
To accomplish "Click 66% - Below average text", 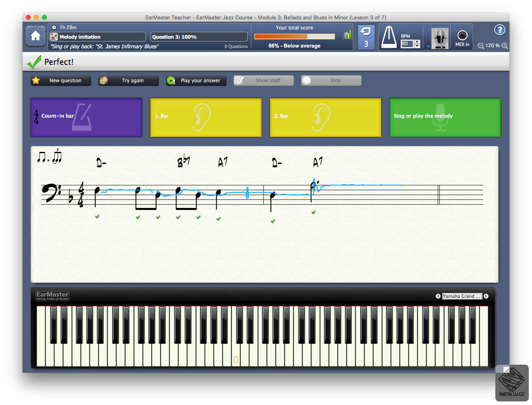I will tap(294, 46).
